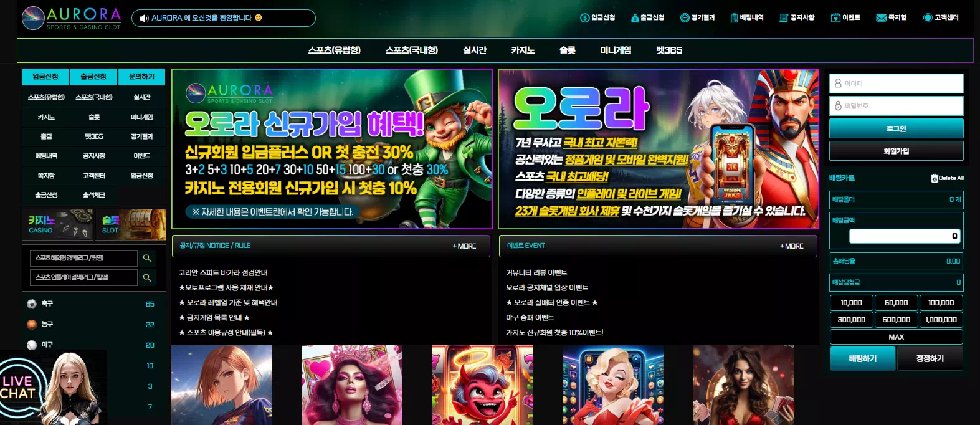Add 1,000,000 to the bet amount
Image resolution: width=980 pixels, height=425 pixels.
coord(941,320)
